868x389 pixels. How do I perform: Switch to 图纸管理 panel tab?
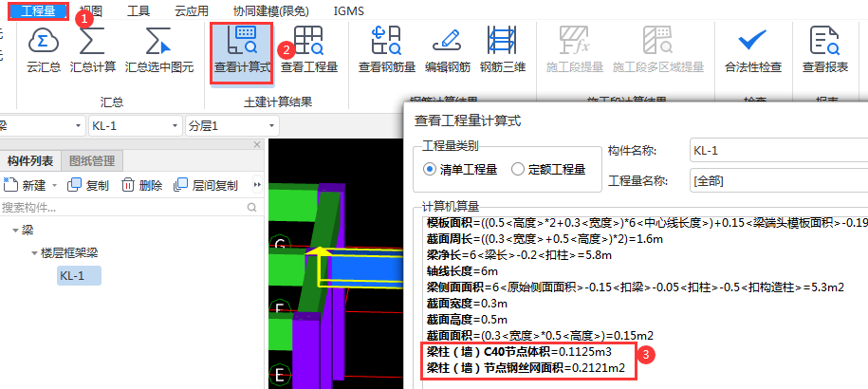pos(92,161)
